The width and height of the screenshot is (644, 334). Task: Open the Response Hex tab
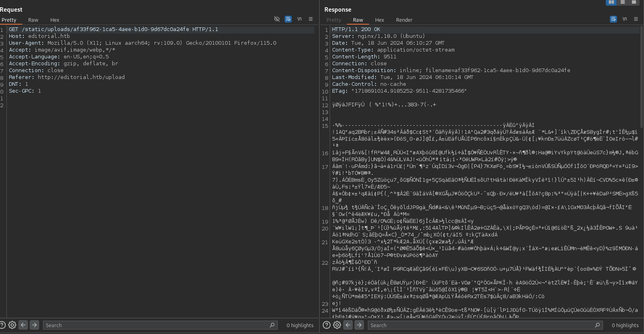380,20
